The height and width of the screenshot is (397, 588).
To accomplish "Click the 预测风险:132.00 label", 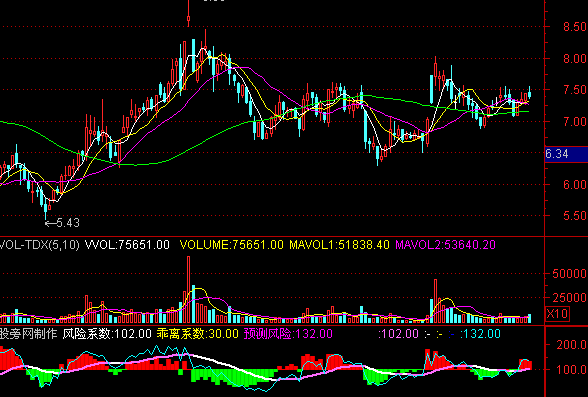I will [288, 334].
